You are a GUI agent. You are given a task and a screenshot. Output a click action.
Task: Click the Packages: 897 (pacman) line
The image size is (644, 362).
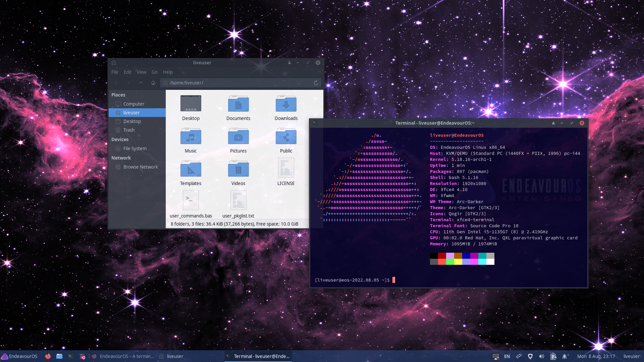click(x=460, y=172)
